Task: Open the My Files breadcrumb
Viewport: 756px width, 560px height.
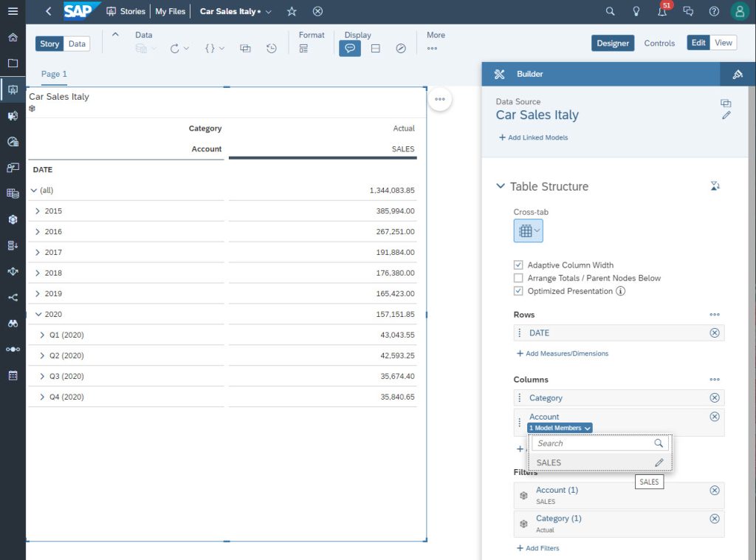Action: 171,11
